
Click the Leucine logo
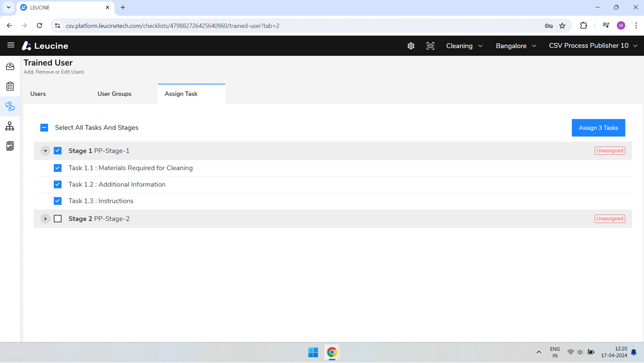click(45, 46)
